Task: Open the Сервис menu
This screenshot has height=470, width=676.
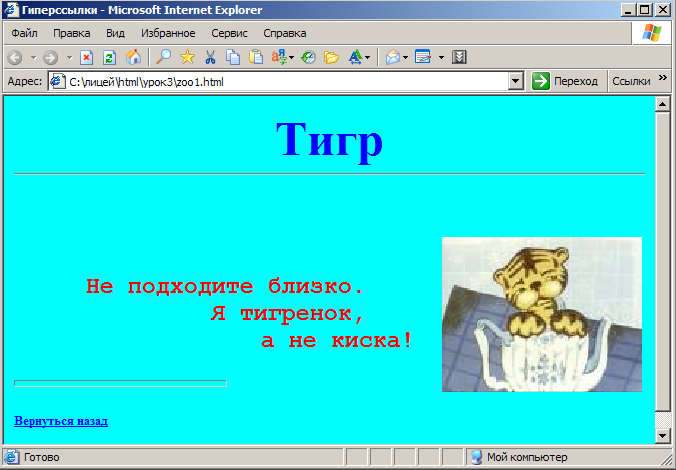Action: pyautogui.click(x=229, y=33)
